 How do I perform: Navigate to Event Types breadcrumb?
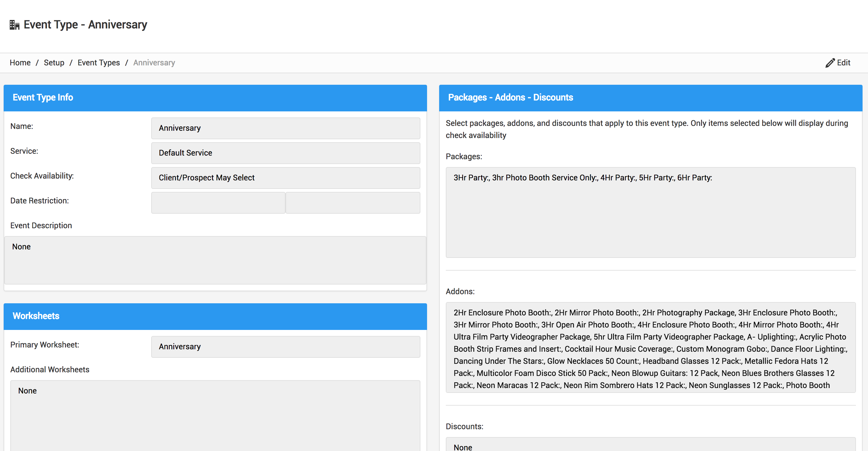pyautogui.click(x=98, y=63)
